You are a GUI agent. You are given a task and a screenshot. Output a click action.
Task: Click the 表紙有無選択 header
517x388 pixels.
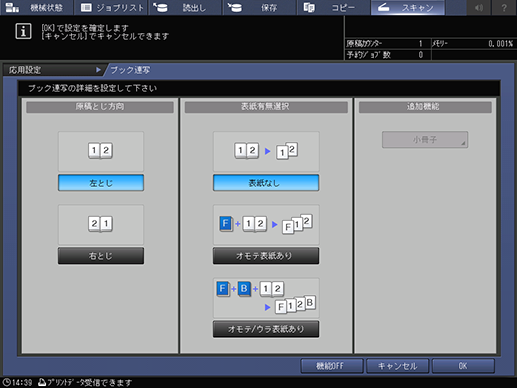coord(266,107)
